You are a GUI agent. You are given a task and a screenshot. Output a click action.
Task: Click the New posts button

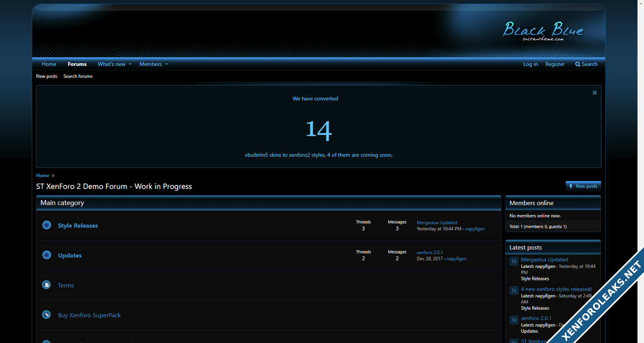583,186
